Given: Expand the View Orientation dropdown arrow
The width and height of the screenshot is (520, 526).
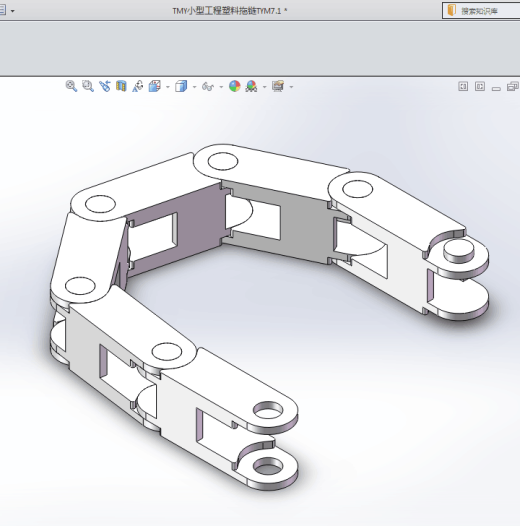Looking at the screenshot, I should pyautogui.click(x=168, y=87).
